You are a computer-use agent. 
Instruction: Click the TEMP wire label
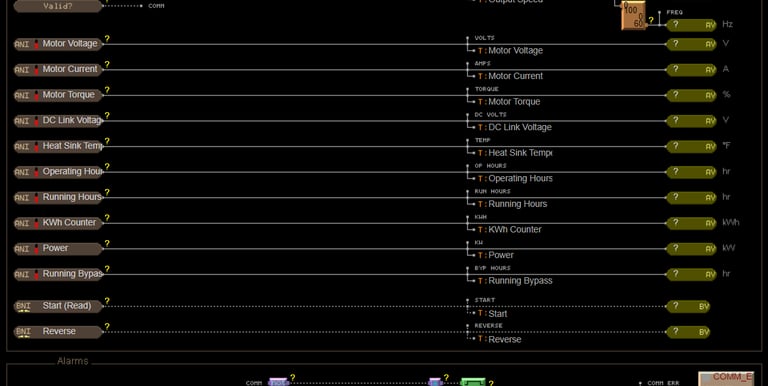482,140
